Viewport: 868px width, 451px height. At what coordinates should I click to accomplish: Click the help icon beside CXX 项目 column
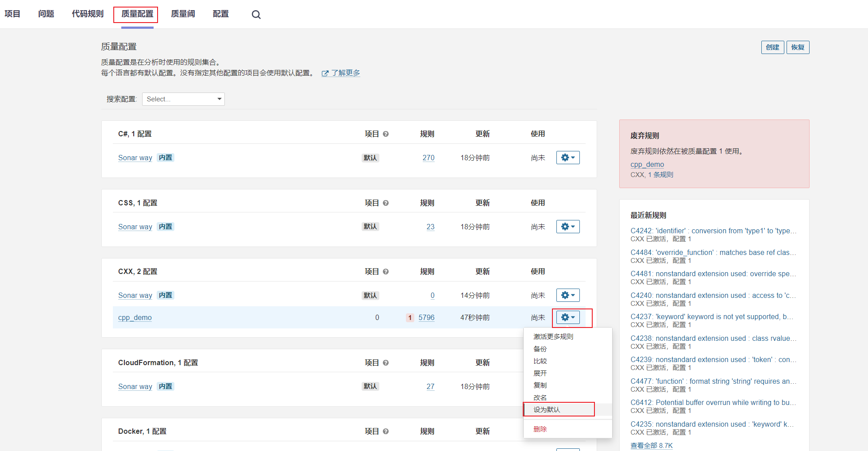(386, 271)
